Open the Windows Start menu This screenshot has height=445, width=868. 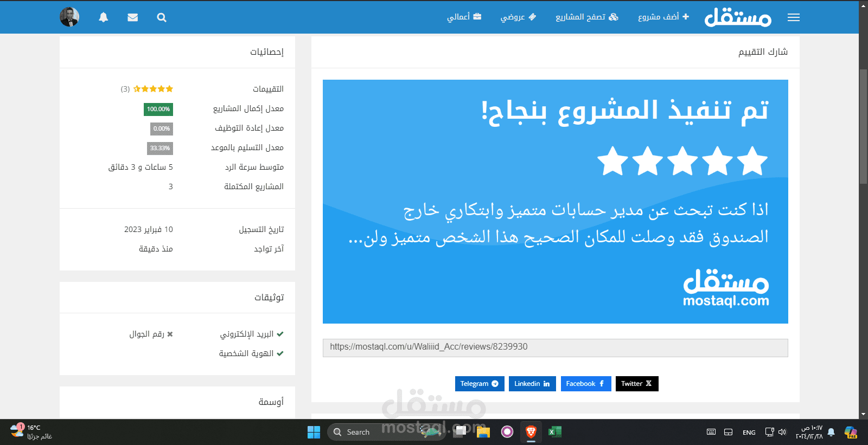tap(314, 432)
